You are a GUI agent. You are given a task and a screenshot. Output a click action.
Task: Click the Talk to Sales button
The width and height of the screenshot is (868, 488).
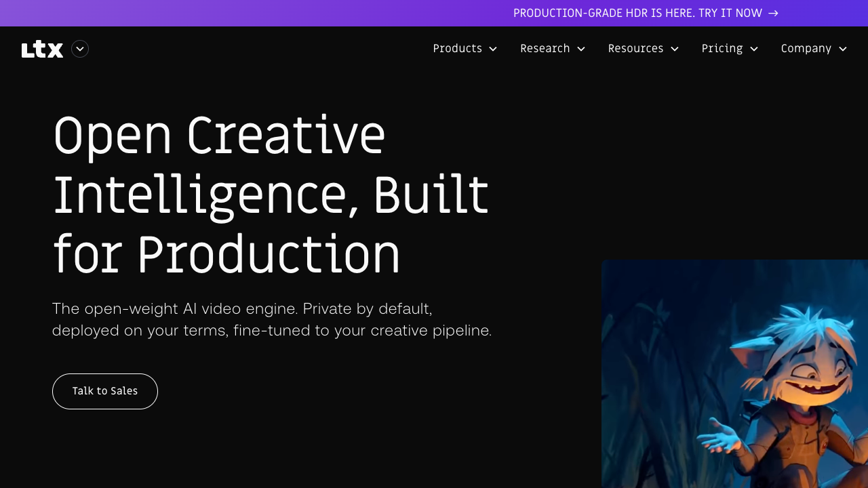[x=105, y=391]
